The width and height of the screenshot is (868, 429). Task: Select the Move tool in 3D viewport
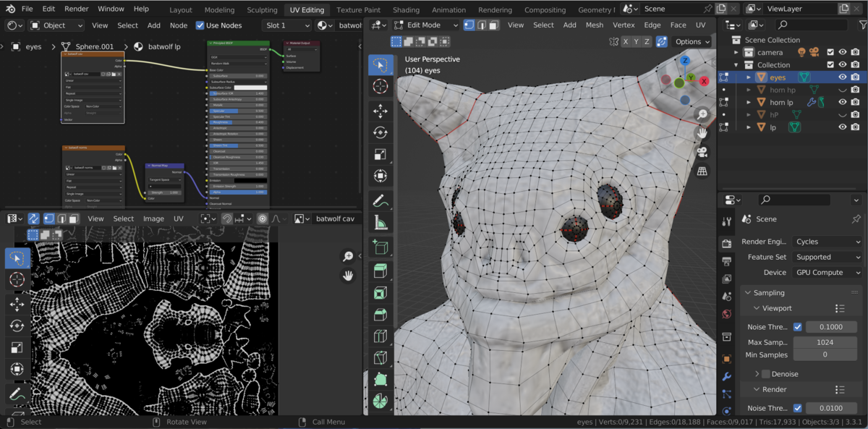click(380, 111)
